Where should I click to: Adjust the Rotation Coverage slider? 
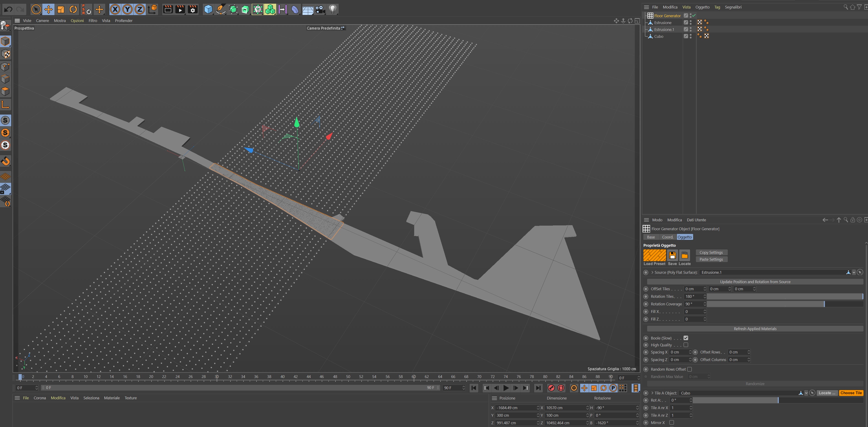[x=824, y=304]
